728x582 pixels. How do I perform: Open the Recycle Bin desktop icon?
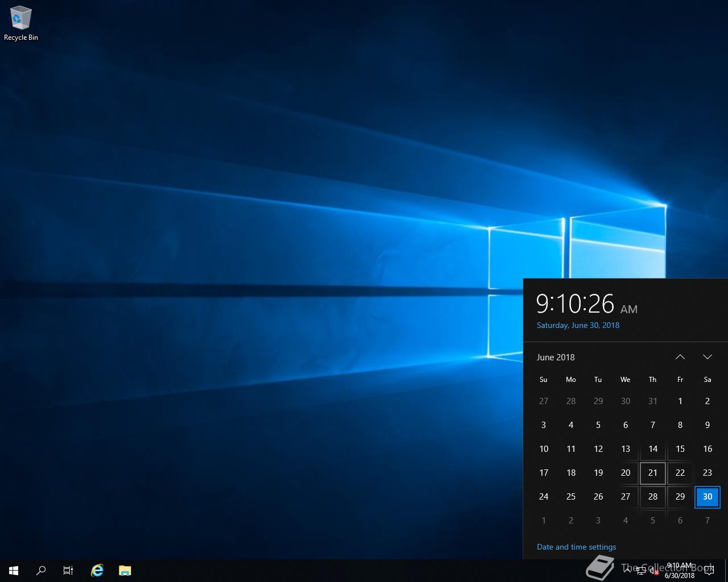click(21, 24)
